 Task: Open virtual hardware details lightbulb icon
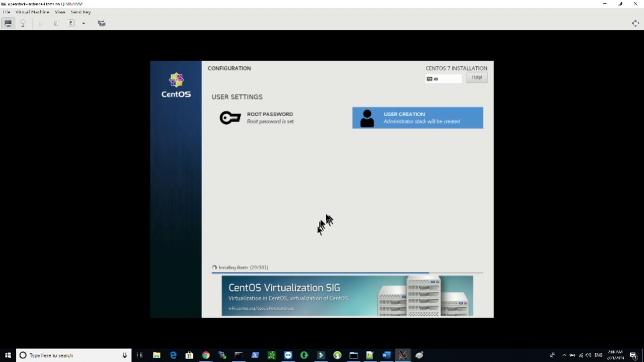[x=23, y=23]
